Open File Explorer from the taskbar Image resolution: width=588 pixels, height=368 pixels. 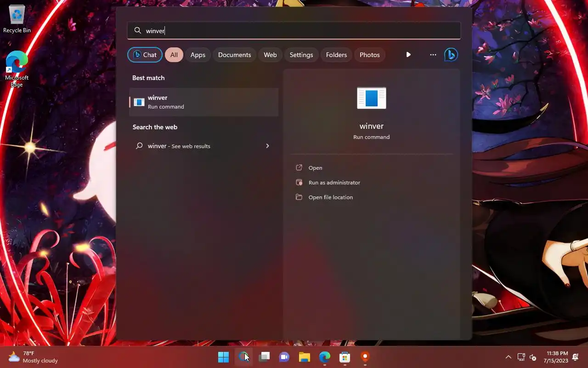pos(305,357)
